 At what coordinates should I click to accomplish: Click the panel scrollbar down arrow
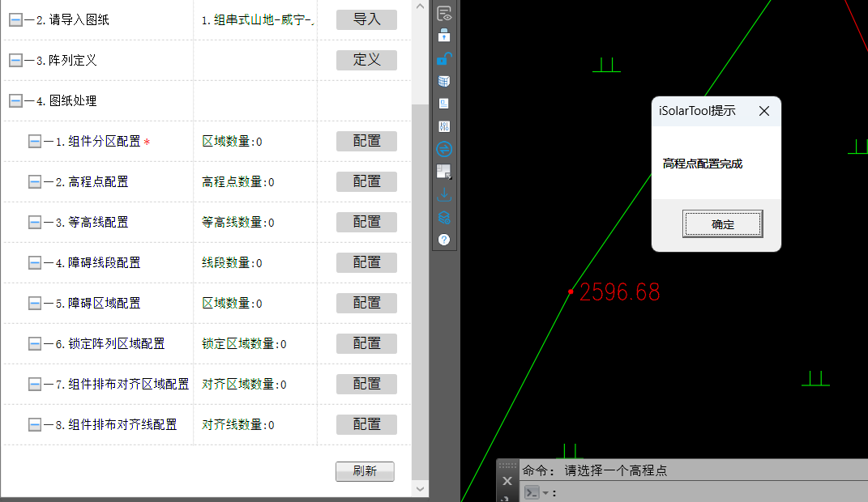coord(420,488)
